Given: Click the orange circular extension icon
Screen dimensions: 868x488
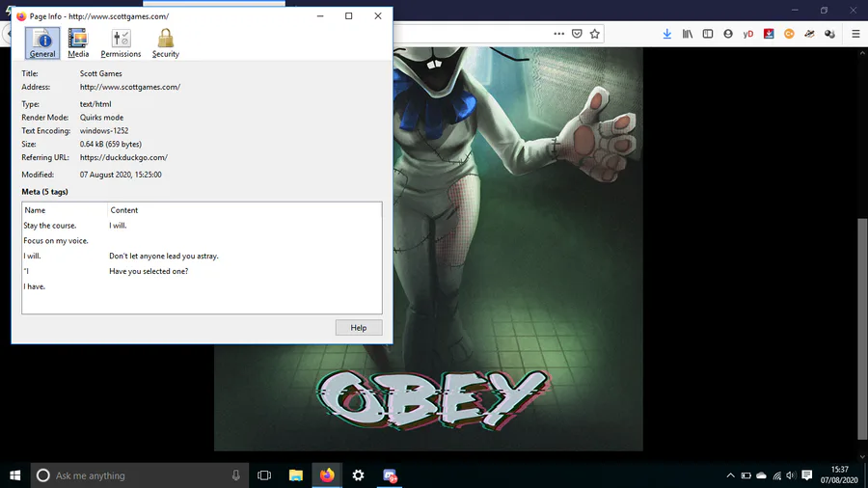Looking at the screenshot, I should pyautogui.click(x=789, y=34).
